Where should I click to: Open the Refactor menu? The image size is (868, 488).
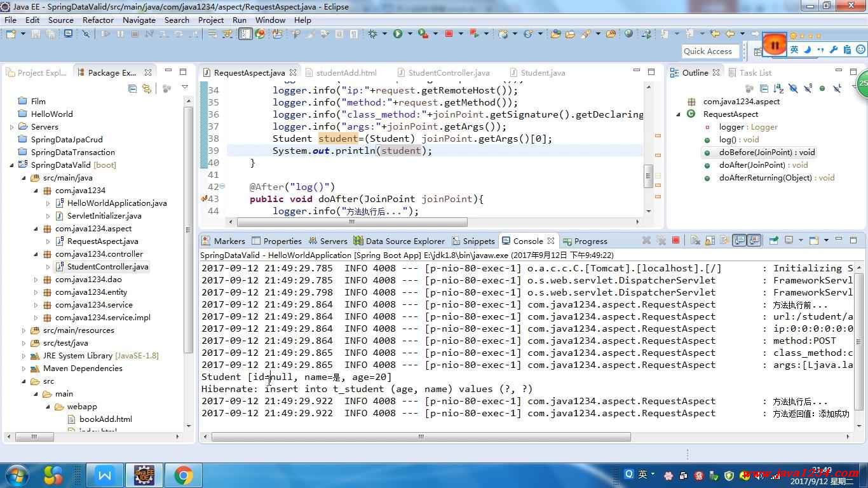98,20
